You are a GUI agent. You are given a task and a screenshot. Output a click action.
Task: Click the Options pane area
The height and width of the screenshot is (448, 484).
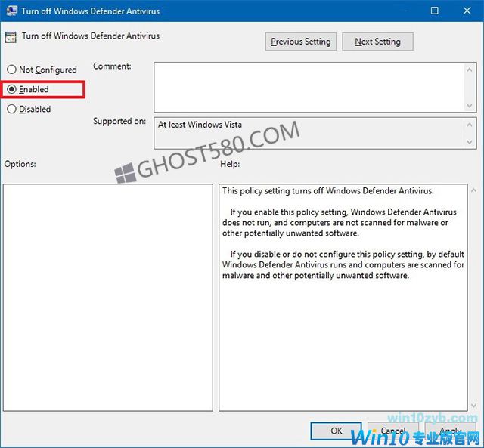pos(108,298)
